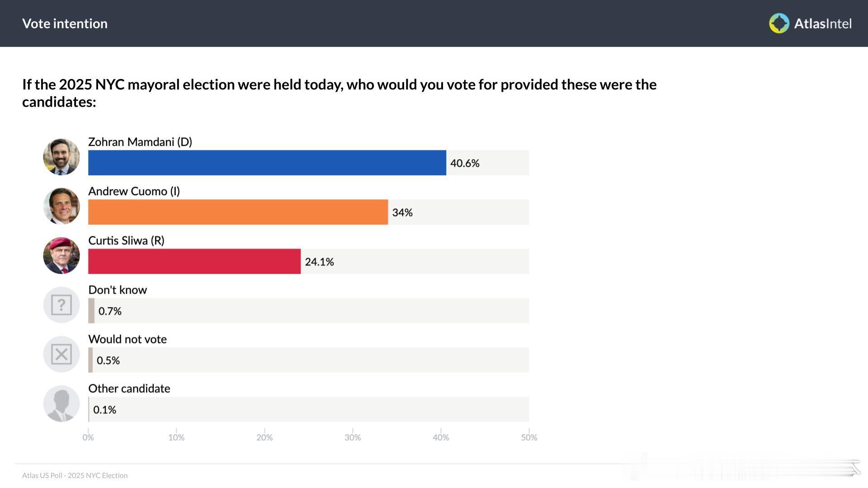868x488 pixels.
Task: Click the AtlasIntel logo icon
Action: [779, 23]
